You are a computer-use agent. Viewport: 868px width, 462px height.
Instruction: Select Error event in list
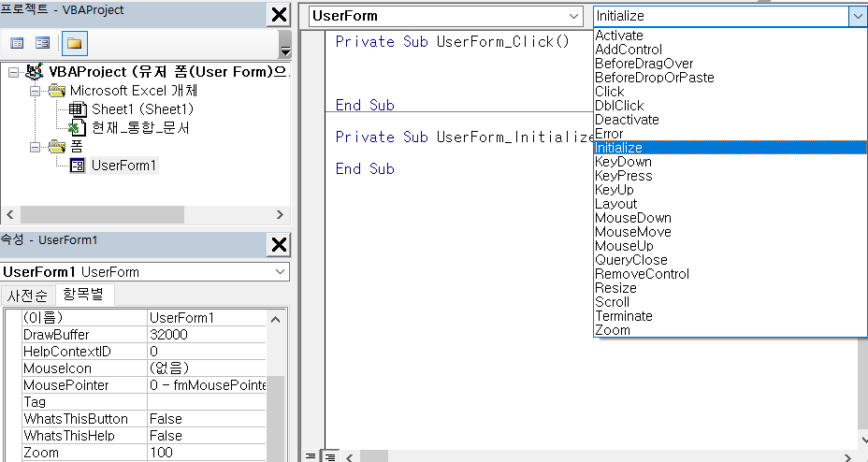point(730,134)
